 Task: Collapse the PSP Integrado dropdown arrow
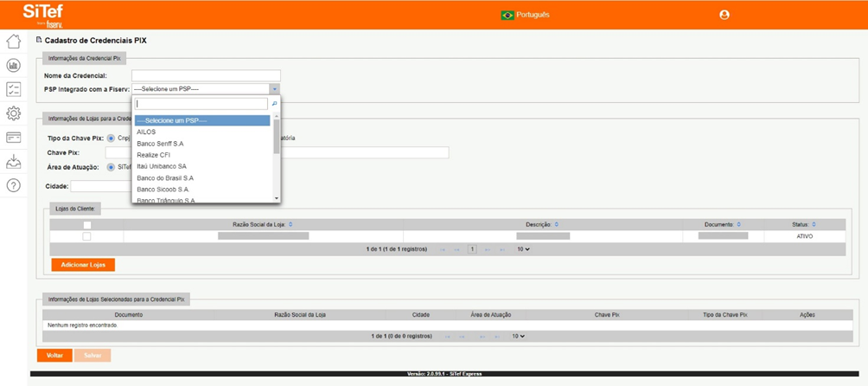click(x=274, y=89)
